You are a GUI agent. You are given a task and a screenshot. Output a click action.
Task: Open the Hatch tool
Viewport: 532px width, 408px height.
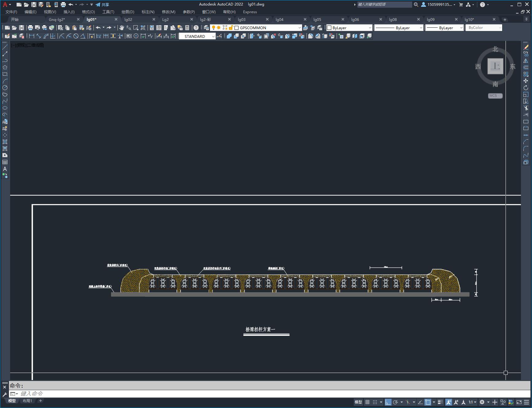tap(5, 142)
